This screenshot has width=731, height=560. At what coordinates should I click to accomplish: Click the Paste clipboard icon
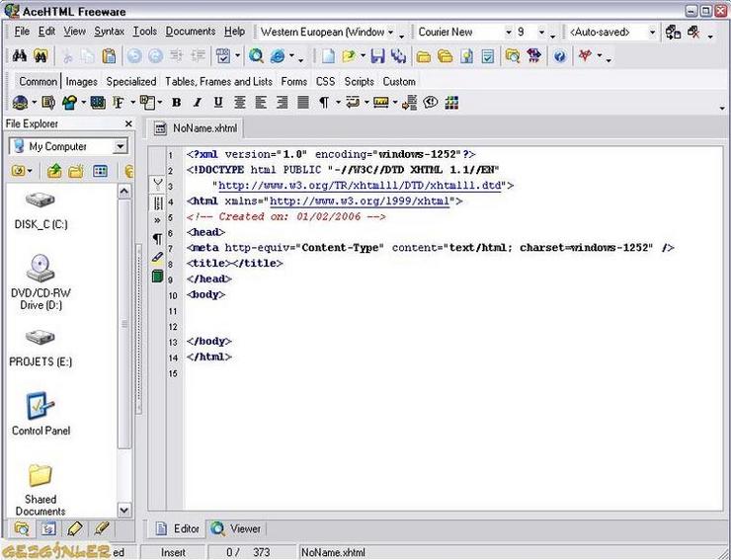(109, 56)
